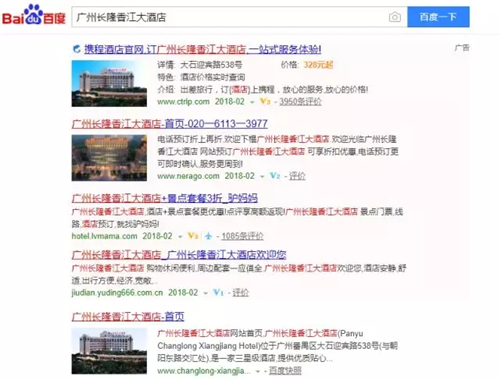500x379 pixels.
Task: Open the 3950条评价 reviews link
Action: 300,101
